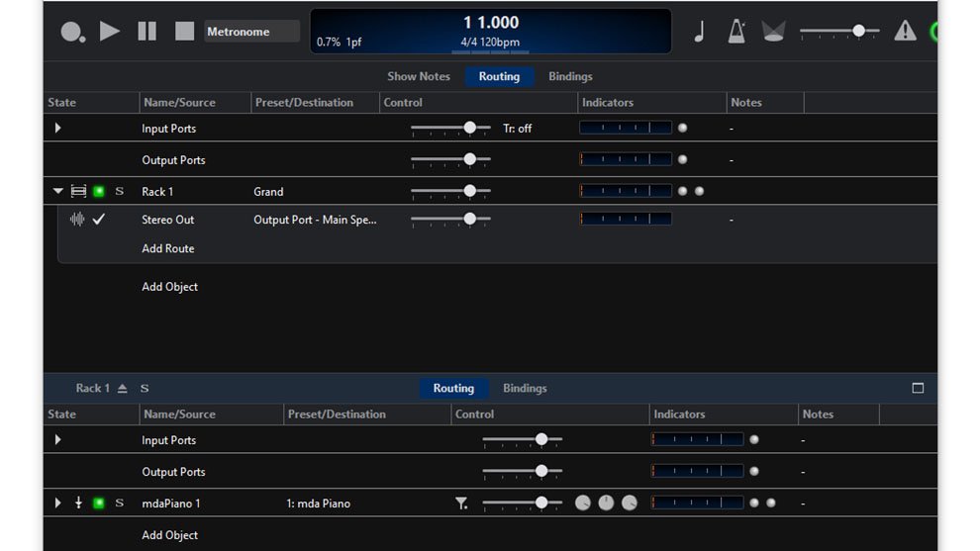Click the musical note tempo icon
Viewport: 980px width, 551px height.
pyautogui.click(x=699, y=31)
